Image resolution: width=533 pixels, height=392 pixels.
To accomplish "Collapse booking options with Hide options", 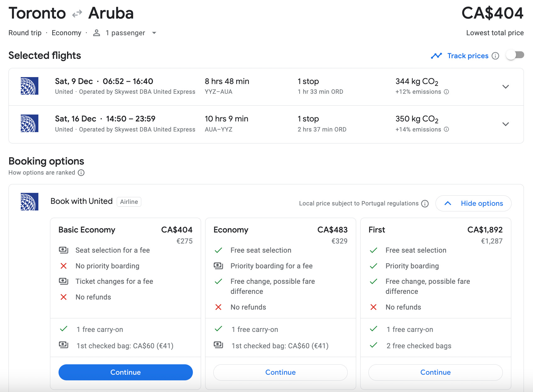I will pyautogui.click(x=474, y=204).
